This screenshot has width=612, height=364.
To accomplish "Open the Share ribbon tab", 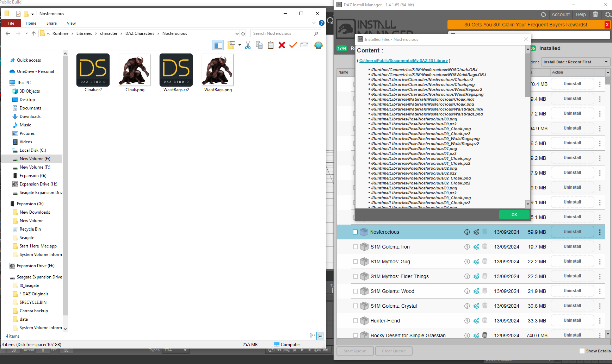I will tap(51, 23).
